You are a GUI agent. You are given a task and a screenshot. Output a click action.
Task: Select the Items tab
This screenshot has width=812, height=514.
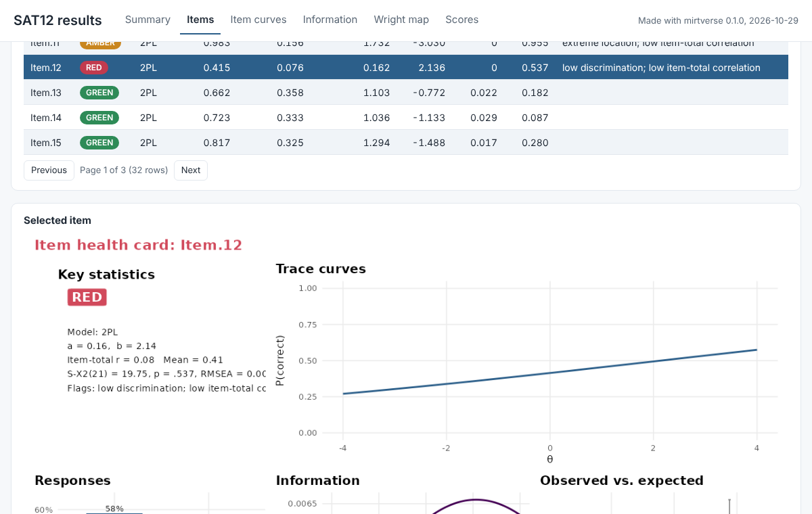click(x=200, y=20)
